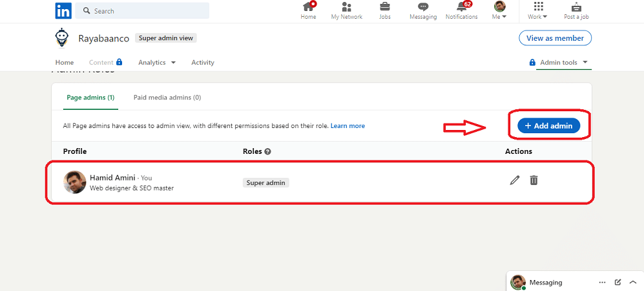Expand Admin tools menu
Image resolution: width=644 pixels, height=291 pixels.
pyautogui.click(x=563, y=63)
